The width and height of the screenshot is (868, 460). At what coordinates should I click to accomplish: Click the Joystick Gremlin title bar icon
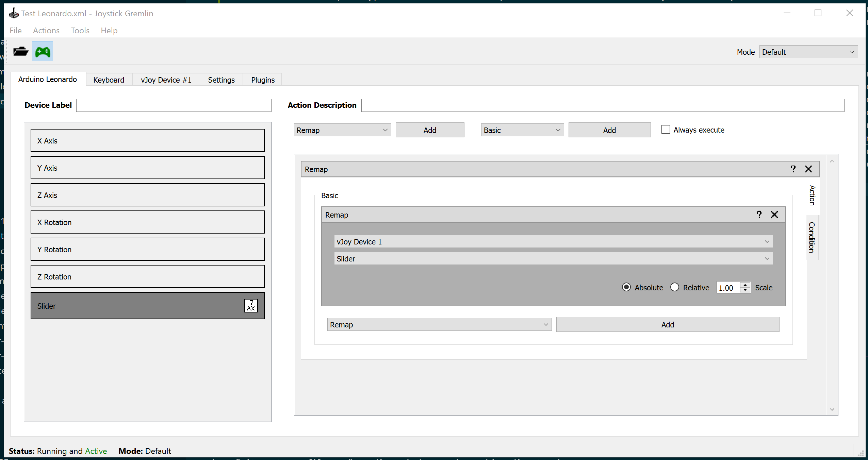tap(14, 13)
